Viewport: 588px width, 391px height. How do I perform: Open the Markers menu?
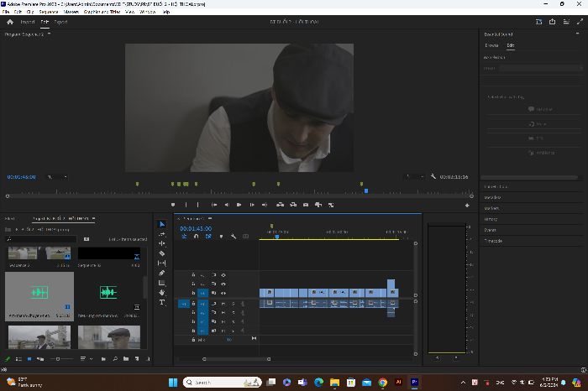(71, 12)
